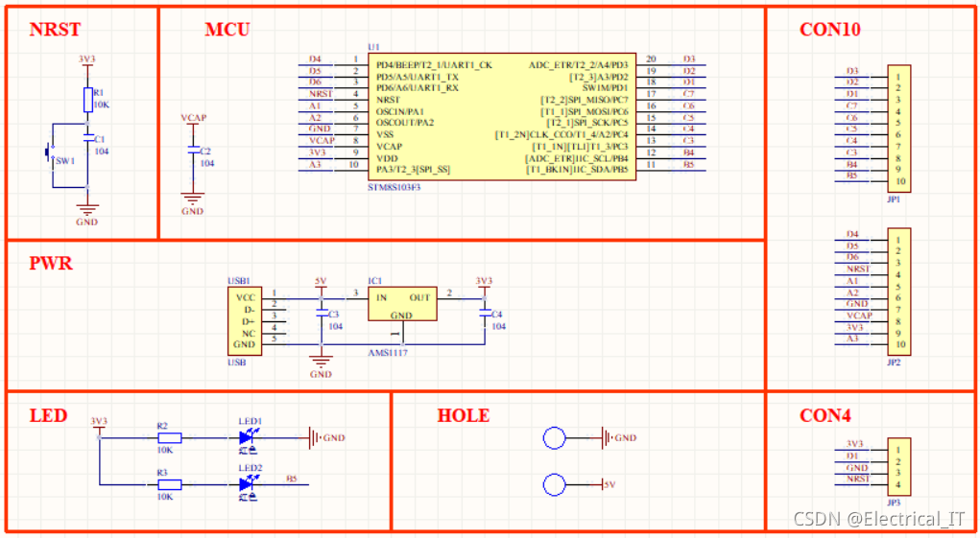Click VCAP power port above C2

click(193, 120)
